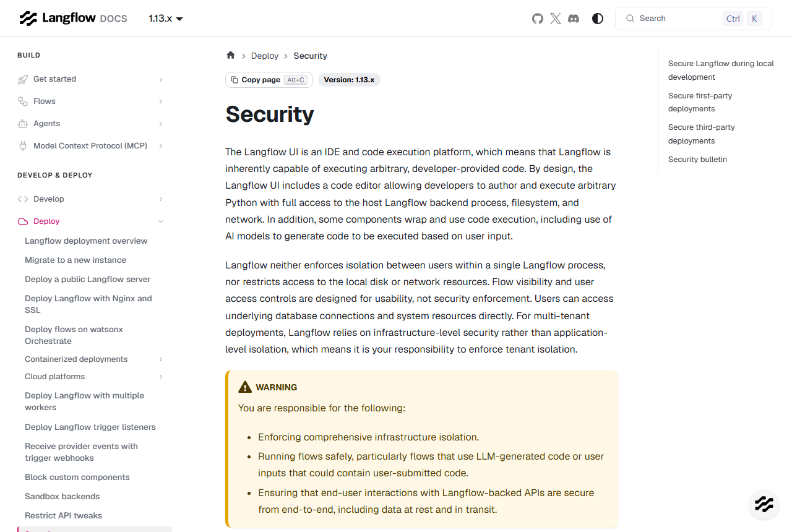792x532 pixels.
Task: Click the Copy page button
Action: (269, 80)
